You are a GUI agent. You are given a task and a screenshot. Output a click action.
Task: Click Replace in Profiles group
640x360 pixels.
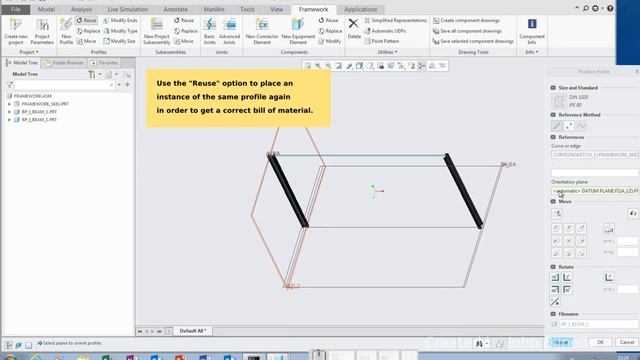pyautogui.click(x=88, y=31)
